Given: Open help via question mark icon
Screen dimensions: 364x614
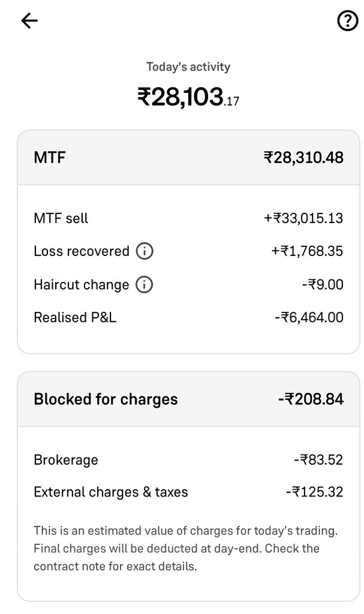Looking at the screenshot, I should pos(348,21).
